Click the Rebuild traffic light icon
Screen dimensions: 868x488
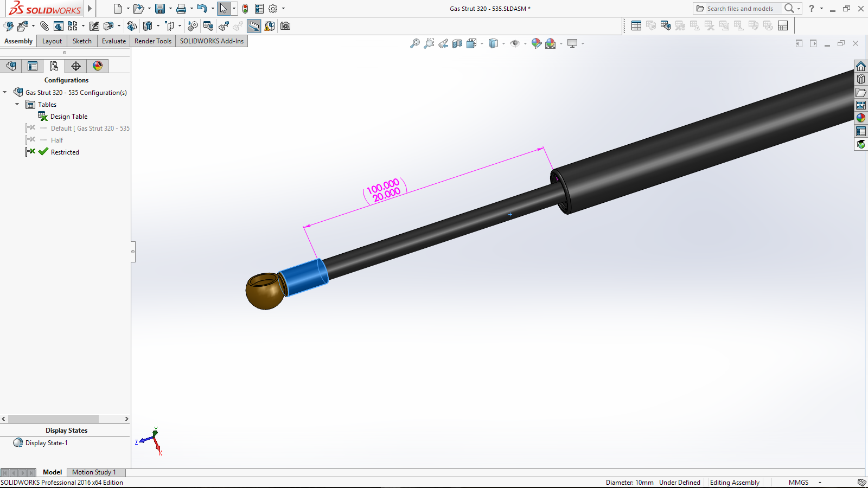(x=245, y=9)
